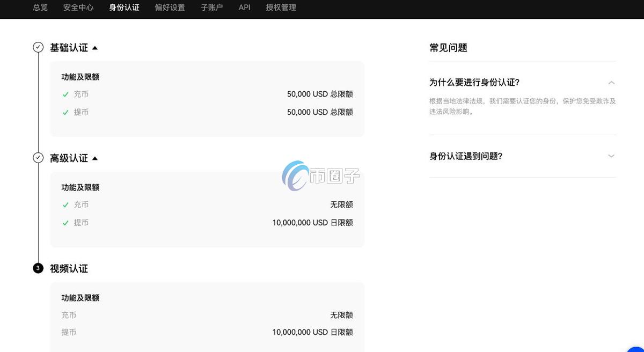The width and height of the screenshot is (644, 352).
Task: Click the green check next to 提币 under 基础认证
Action: [x=65, y=112]
